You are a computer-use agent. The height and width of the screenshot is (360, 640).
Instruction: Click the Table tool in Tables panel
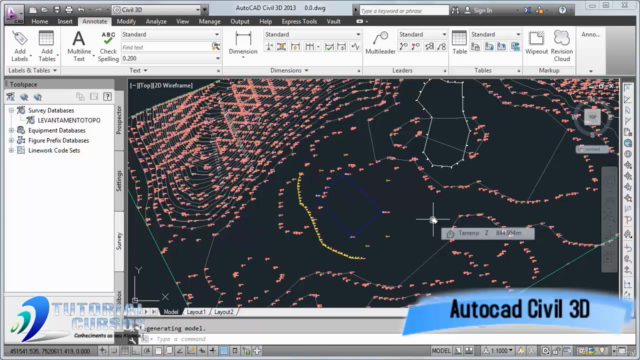click(460, 43)
